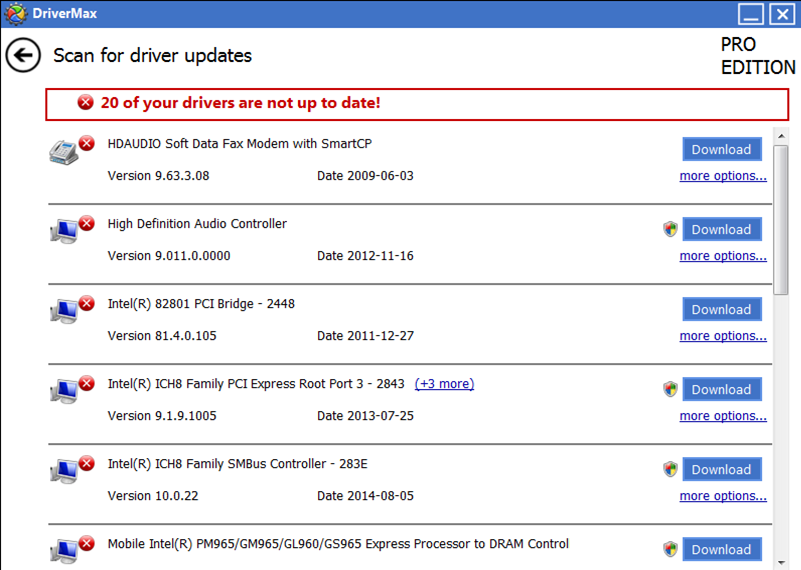Click the red error icon in the warning banner

point(85,102)
